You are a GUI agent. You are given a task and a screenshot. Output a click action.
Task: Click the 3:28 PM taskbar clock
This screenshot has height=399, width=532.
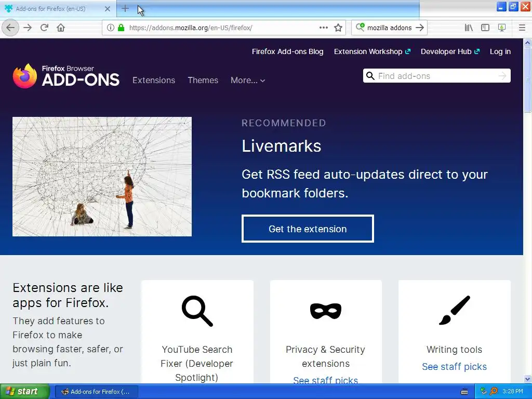tap(512, 391)
